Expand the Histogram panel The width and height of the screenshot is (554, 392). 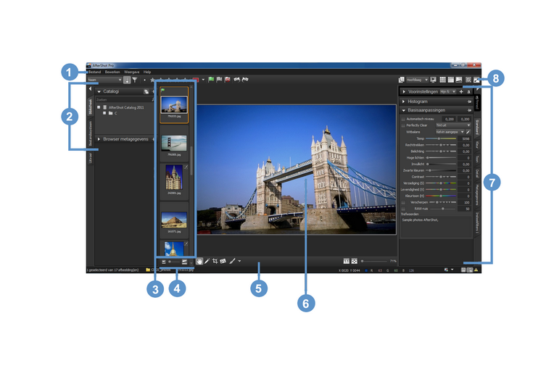click(x=404, y=101)
